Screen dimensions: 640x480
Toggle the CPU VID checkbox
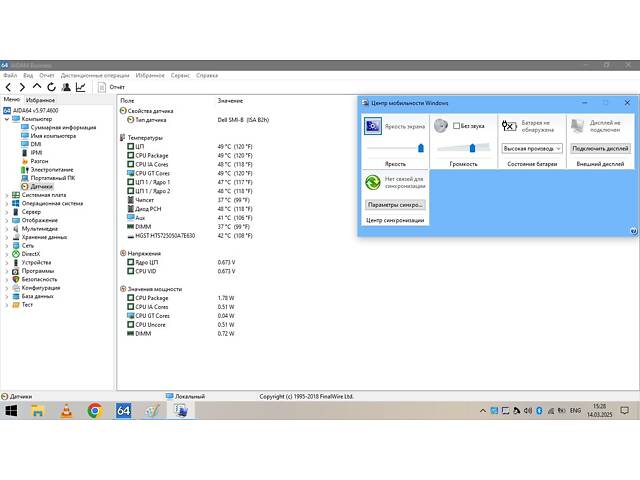131,271
